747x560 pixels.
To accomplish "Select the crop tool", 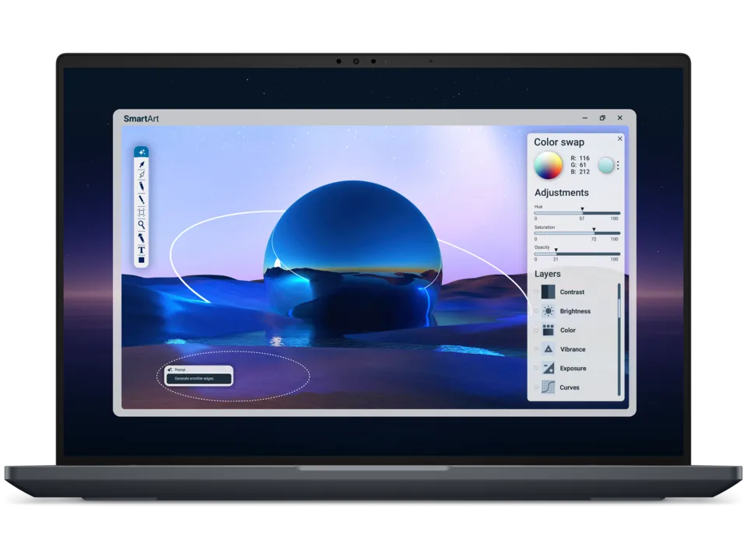I will point(142,212).
